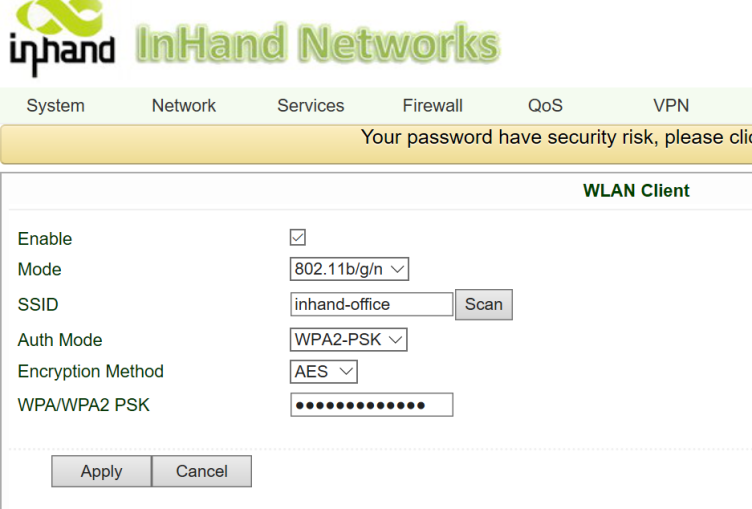Open the Mode 802.11b/g/n dropdown
Viewport: 752px width, 509px height.
pos(349,269)
